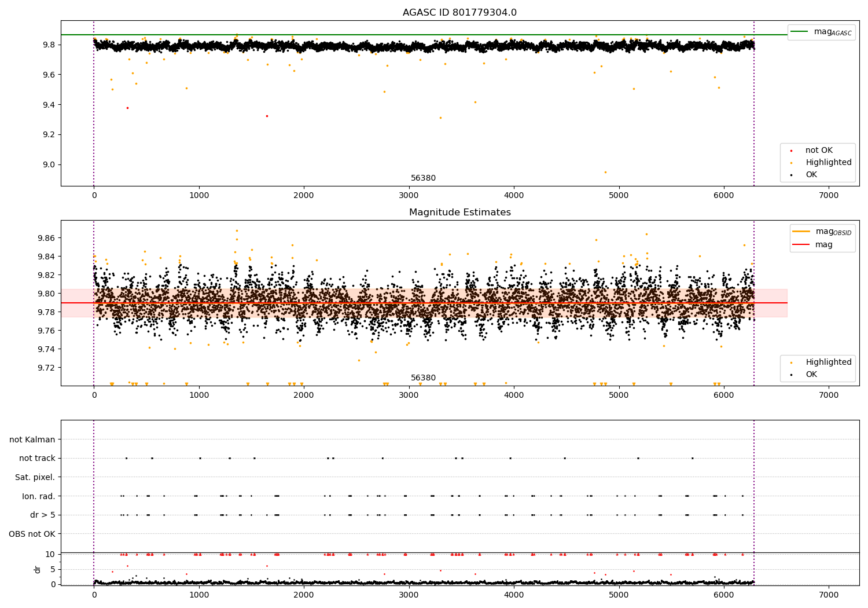Screen dimensions: 868x608
Task: Click the 9.2 y-tick label of top plot
Action: pyautogui.click(x=49, y=135)
